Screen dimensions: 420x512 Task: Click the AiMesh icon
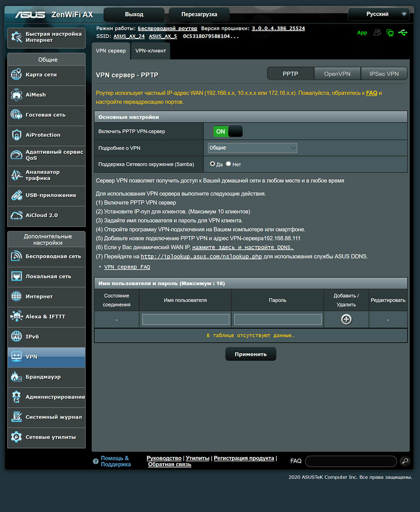coord(16,95)
